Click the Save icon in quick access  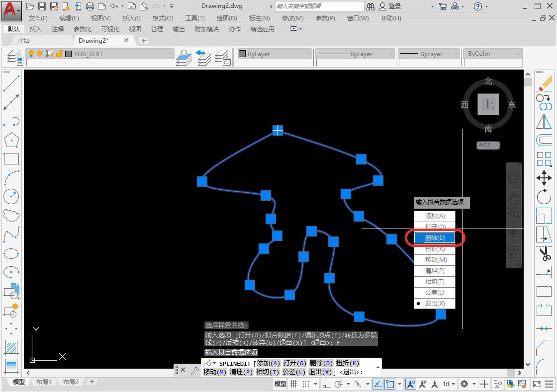tap(42, 6)
